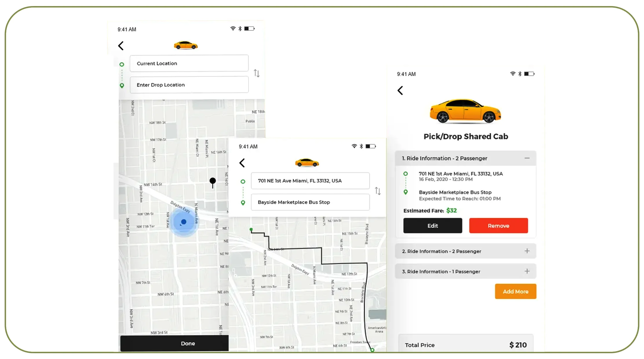The width and height of the screenshot is (644, 359).
Task: Click the drop pin beside Enter Drop Location
Action: [122, 85]
